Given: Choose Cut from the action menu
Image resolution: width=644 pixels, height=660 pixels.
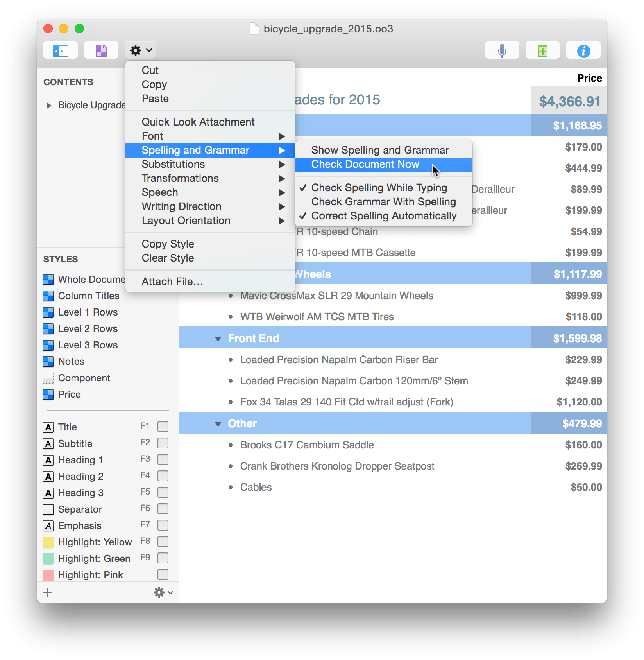Looking at the screenshot, I should coord(210,70).
